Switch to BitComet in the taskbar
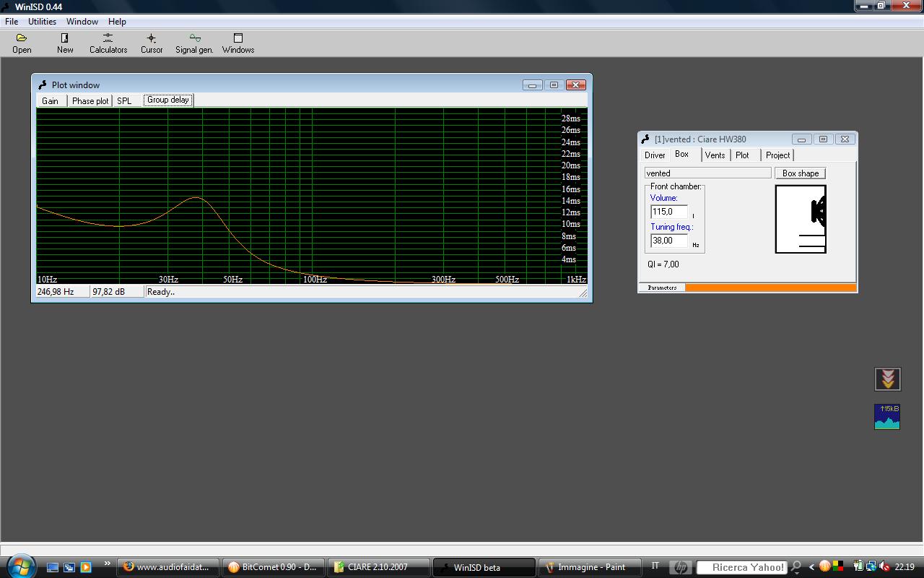The image size is (924, 578). tap(273, 567)
